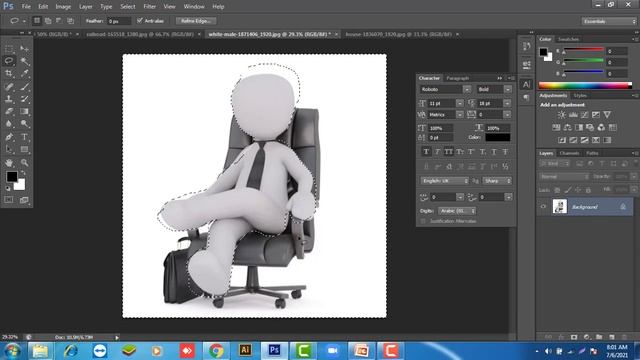Open the Layer menu
This screenshot has width=640, height=360.
coord(85,7)
